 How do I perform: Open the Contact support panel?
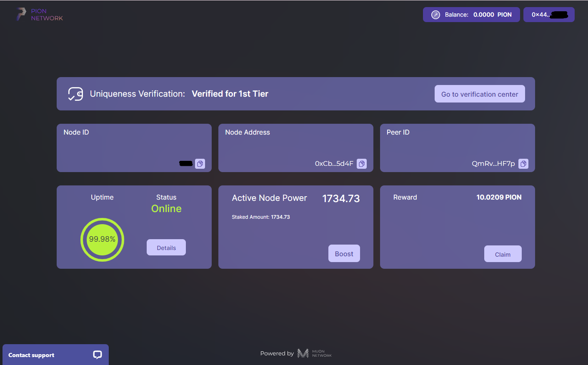32,355
